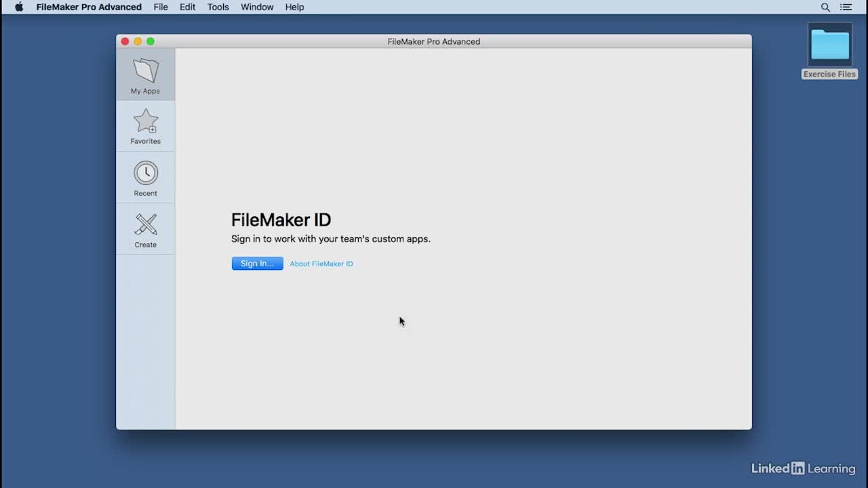Open the Recent files clock icon
Screen dimensions: 868x488
pos(145,178)
